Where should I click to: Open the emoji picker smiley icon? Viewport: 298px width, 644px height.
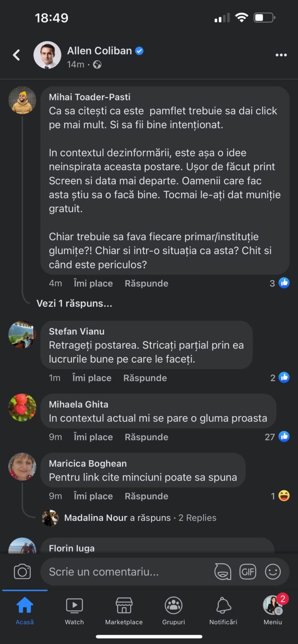(273, 571)
